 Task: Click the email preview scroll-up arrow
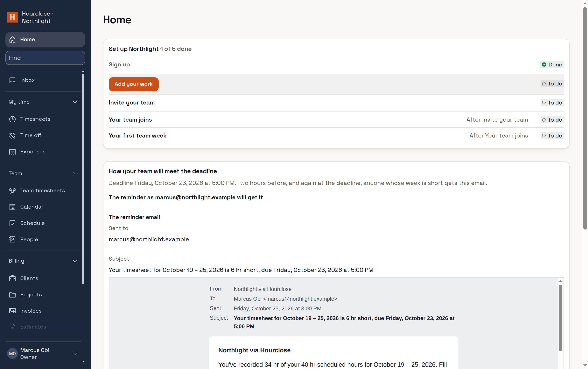[560, 281]
